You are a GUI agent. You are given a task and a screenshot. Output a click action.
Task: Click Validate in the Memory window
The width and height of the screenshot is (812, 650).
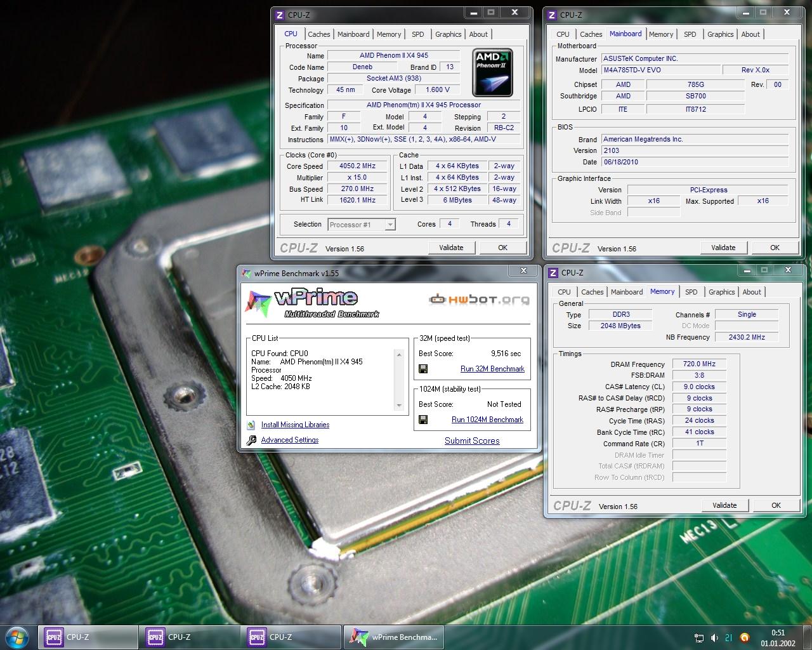tap(724, 505)
